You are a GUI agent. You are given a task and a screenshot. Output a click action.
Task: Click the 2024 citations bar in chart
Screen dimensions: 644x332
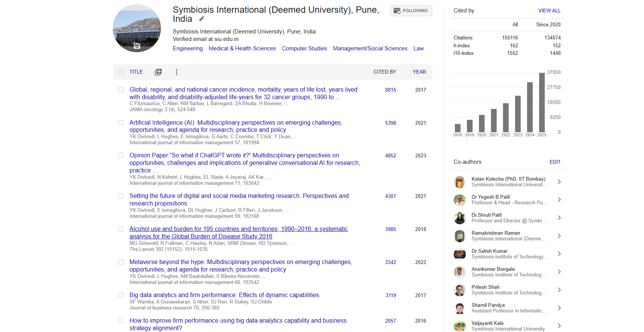[x=530, y=107]
